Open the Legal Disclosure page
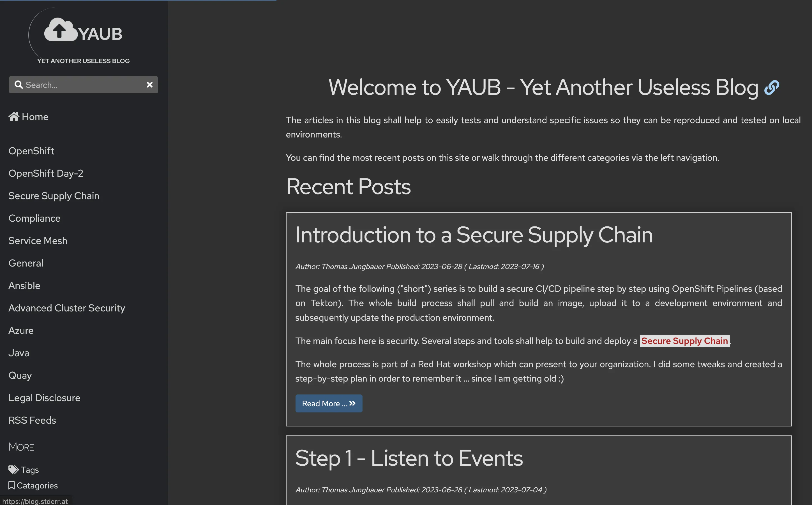The image size is (812, 505). pyautogui.click(x=44, y=398)
